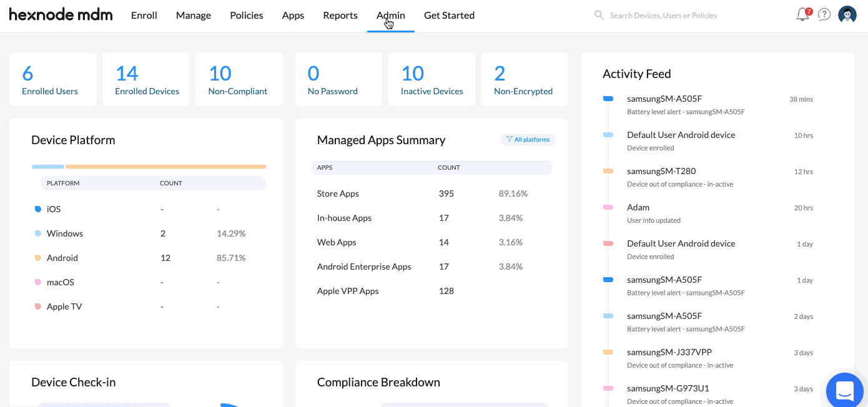Viewport: 868px width, 407px height.
Task: Click the Windows segment of the platform bar
Action: point(48,167)
